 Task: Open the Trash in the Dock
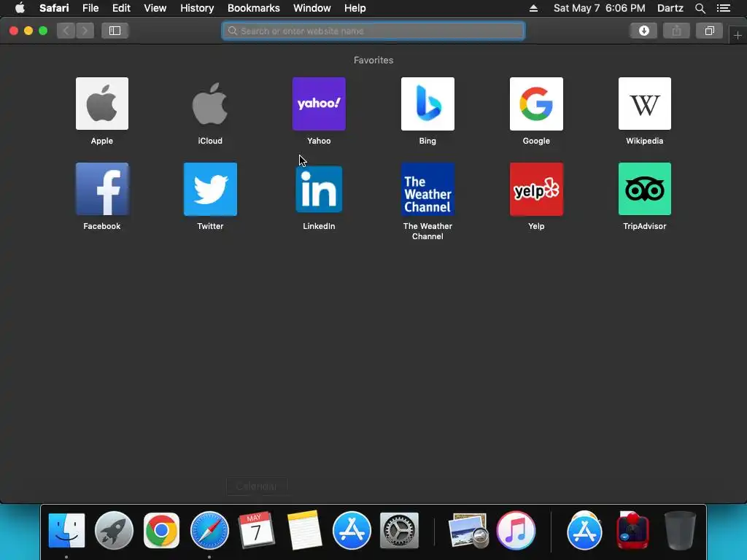680,530
